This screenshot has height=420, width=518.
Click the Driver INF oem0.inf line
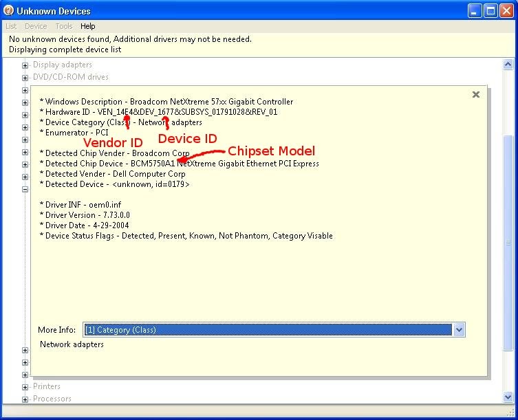(80, 205)
